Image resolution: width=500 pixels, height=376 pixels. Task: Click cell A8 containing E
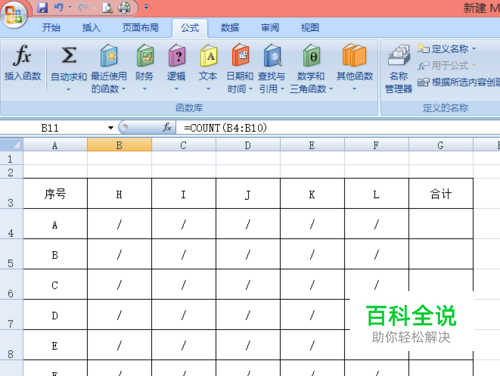(x=55, y=345)
